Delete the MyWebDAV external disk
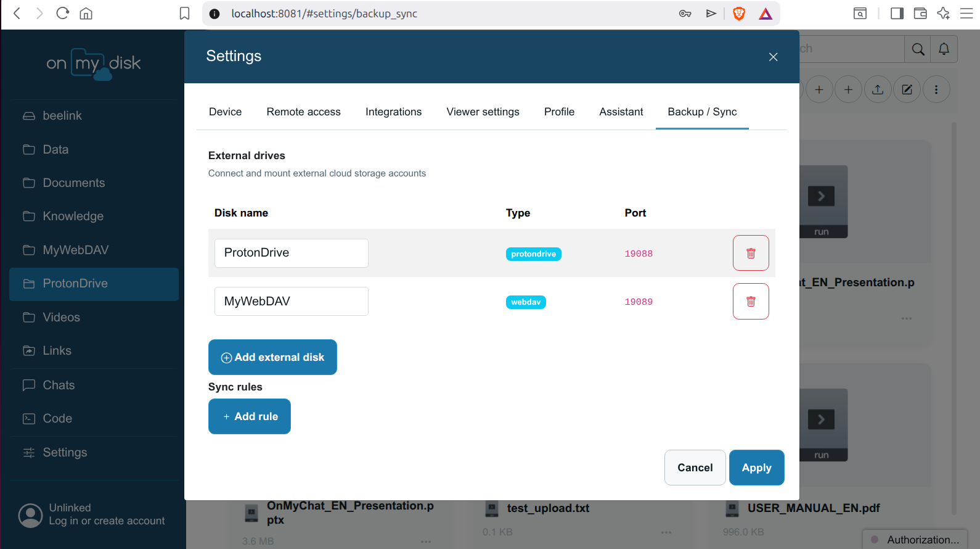This screenshot has width=980, height=549. pos(751,301)
